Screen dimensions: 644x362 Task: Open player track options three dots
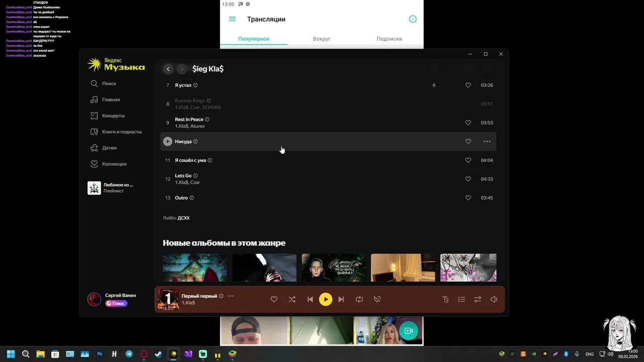tap(230, 296)
